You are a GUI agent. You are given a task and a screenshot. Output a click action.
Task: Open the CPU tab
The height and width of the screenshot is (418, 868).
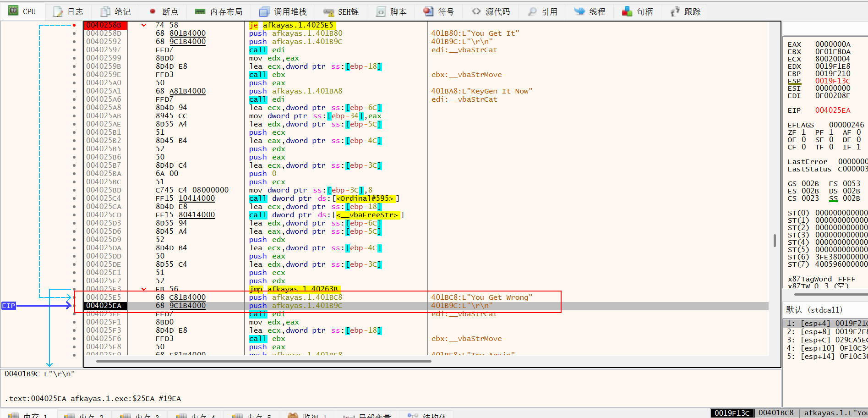pyautogui.click(x=22, y=11)
